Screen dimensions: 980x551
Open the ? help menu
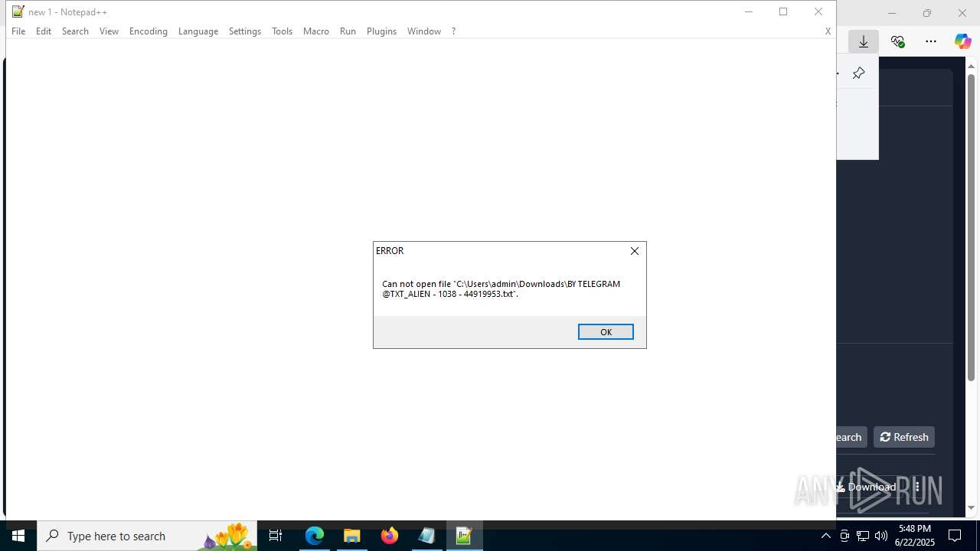(x=453, y=31)
